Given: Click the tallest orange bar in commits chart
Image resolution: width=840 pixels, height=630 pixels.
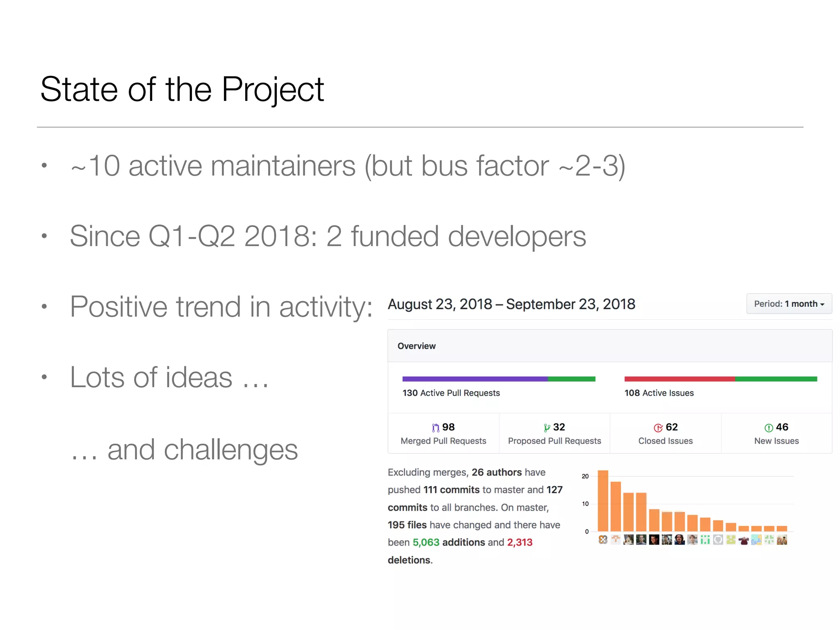Looking at the screenshot, I should click(603, 501).
